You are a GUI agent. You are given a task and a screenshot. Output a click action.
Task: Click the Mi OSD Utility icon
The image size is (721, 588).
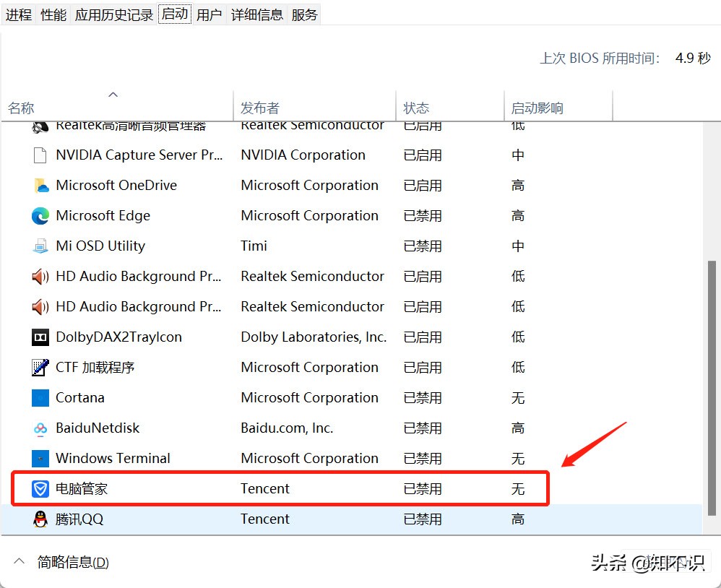[x=40, y=246]
